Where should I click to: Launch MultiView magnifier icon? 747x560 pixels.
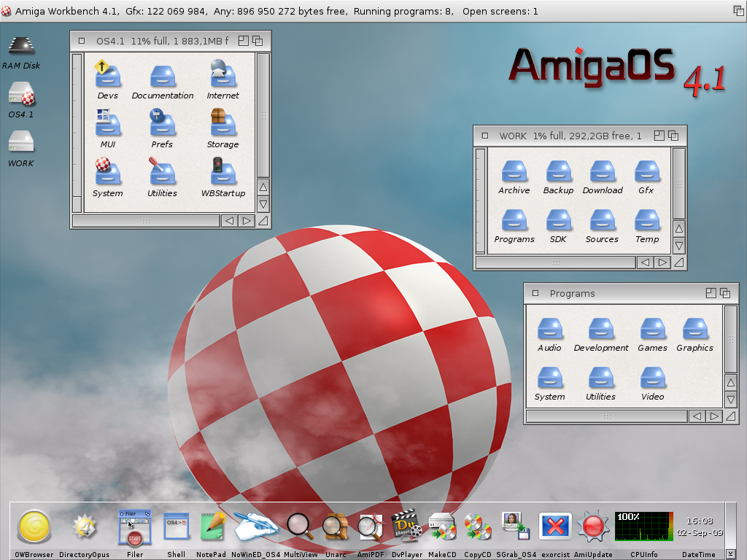coord(300,526)
